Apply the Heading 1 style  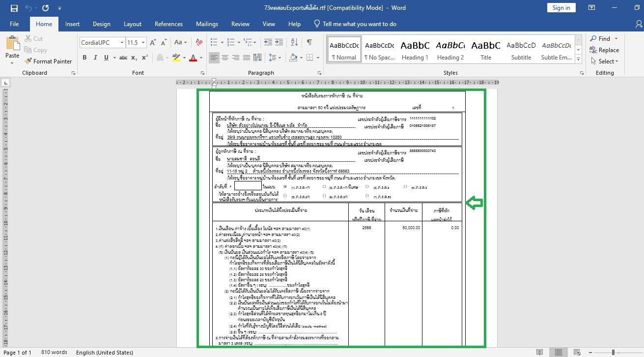(x=415, y=49)
